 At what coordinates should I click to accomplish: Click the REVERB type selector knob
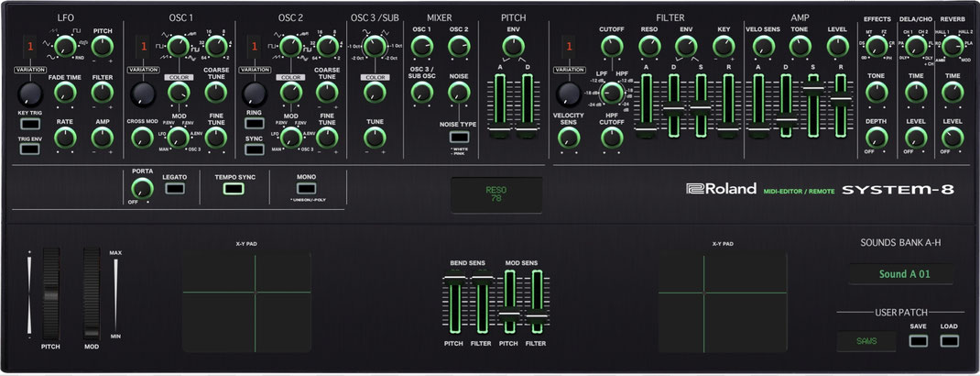tap(953, 46)
